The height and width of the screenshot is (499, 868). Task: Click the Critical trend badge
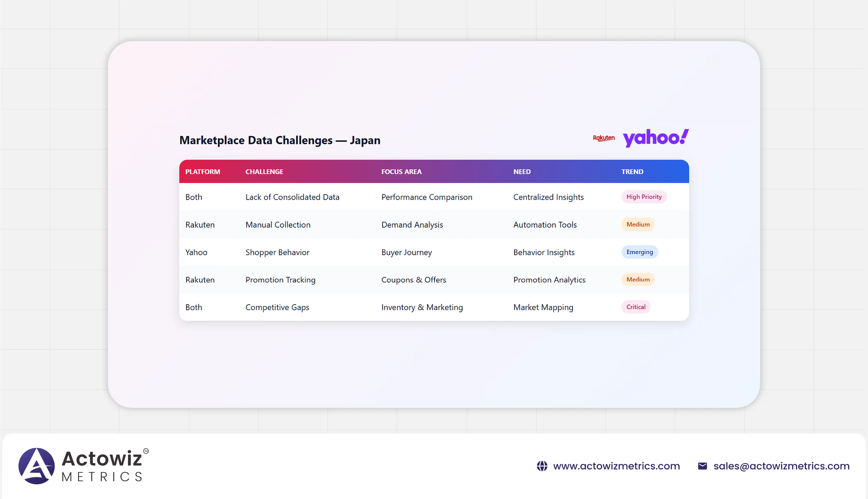pyautogui.click(x=636, y=307)
